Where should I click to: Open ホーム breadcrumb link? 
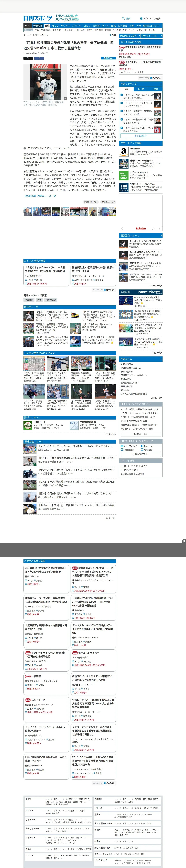[x=26, y=35]
